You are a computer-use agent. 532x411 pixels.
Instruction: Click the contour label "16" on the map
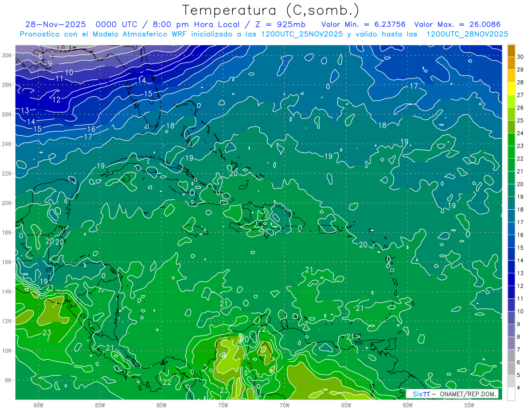tap(91, 129)
